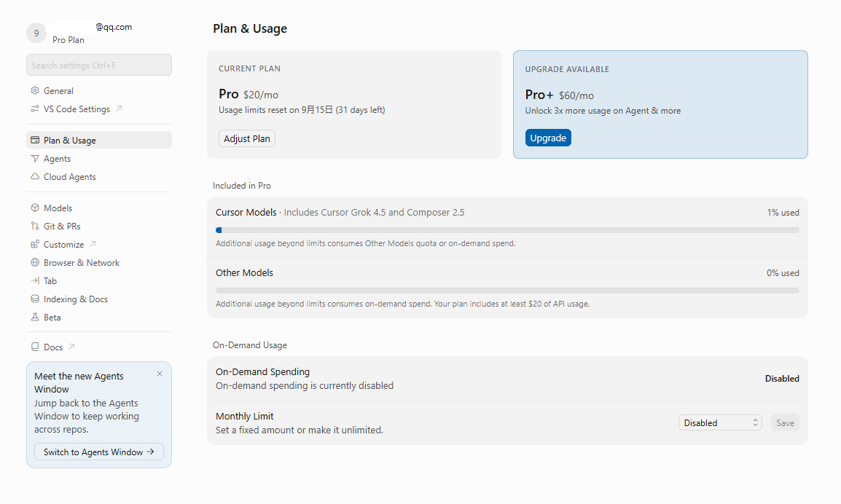Click 'Unlock 3x more usage on Agent & more'
This screenshot has width=841, height=504.
(603, 111)
